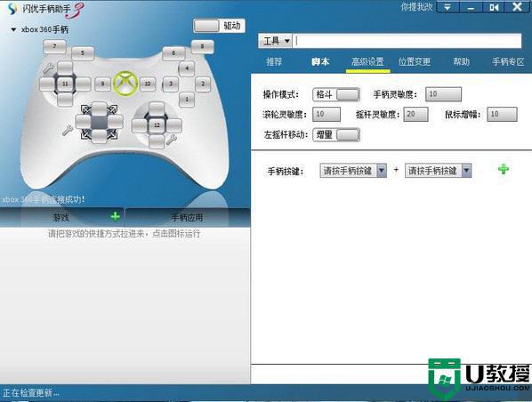The height and width of the screenshot is (402, 532).
Task: Click the green Xbox guide button
Action: [x=125, y=83]
